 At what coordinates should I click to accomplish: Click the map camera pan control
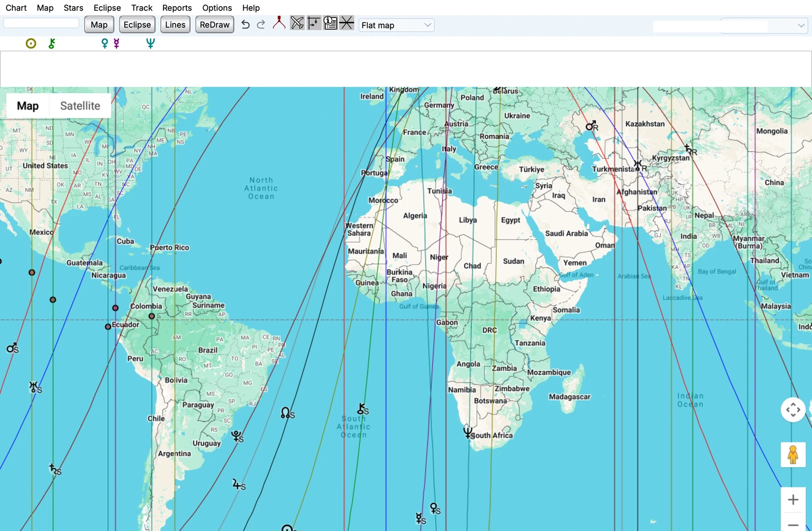(x=793, y=410)
